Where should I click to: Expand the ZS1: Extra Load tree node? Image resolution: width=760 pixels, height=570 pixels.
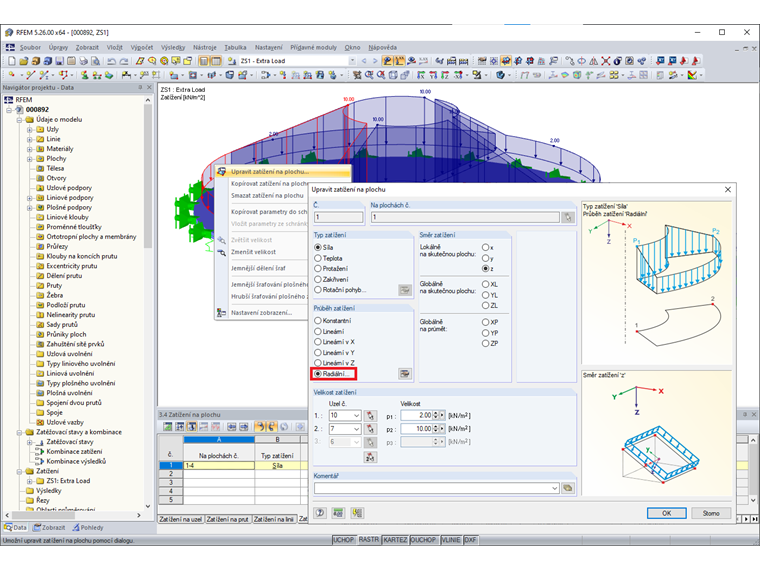[30, 481]
